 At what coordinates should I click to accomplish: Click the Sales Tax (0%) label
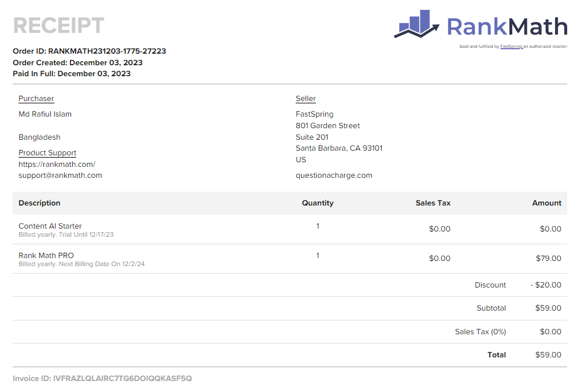[x=481, y=332]
